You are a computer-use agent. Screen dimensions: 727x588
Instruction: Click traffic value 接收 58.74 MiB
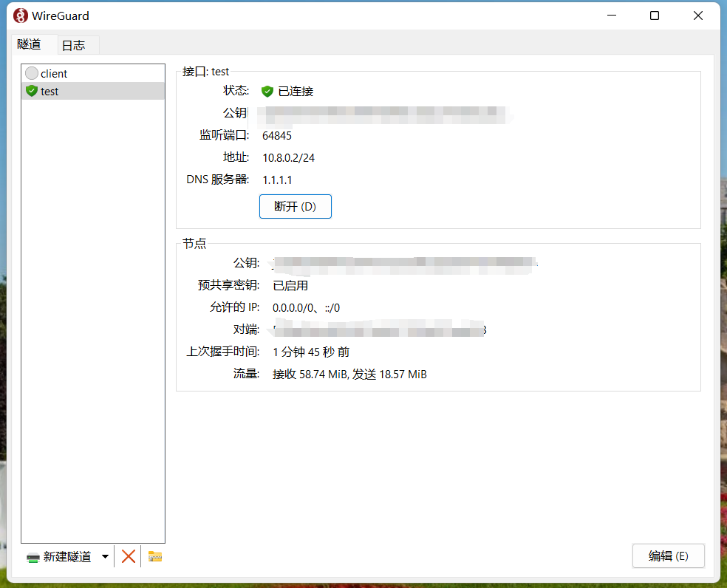tap(310, 375)
